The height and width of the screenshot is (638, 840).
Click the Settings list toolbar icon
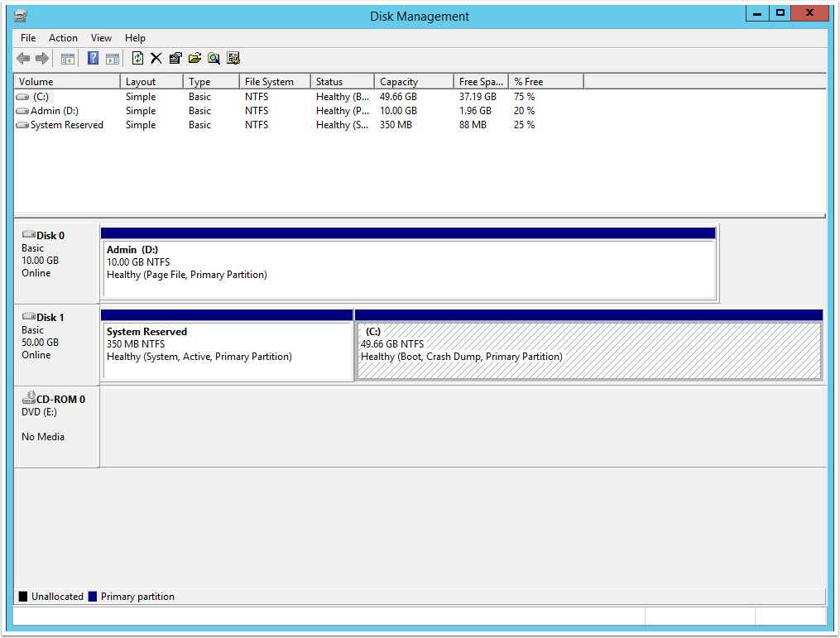pyautogui.click(x=233, y=59)
